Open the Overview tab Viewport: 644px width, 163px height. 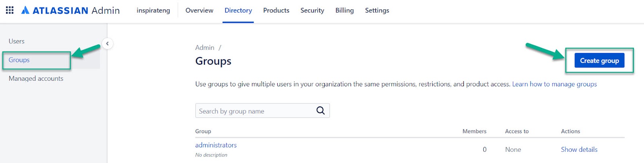[x=199, y=10]
